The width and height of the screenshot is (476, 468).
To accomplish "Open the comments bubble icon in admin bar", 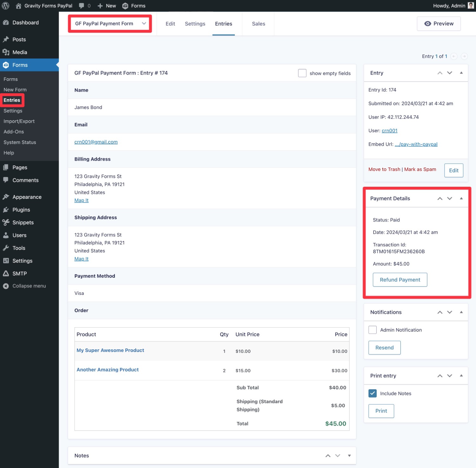I will point(82,6).
